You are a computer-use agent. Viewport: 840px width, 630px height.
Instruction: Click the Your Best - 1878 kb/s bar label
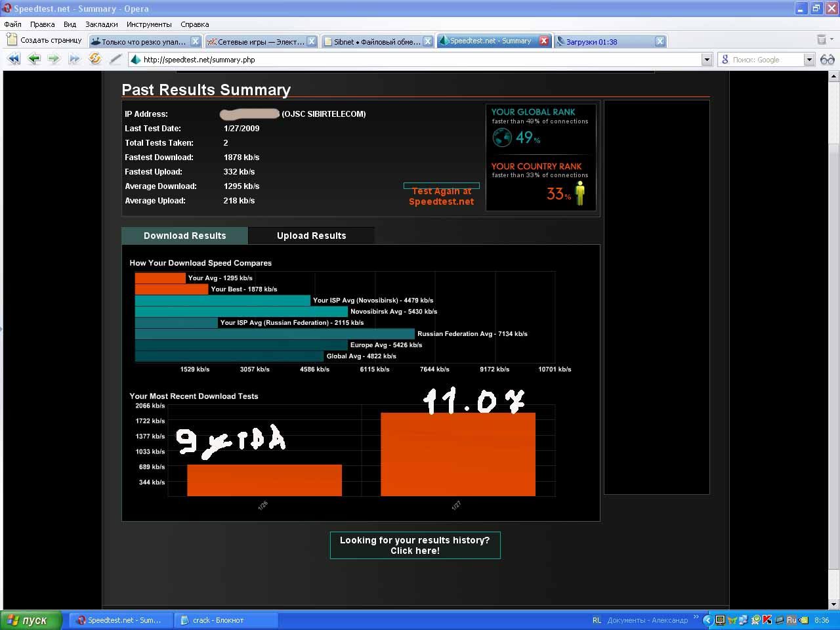(x=244, y=289)
